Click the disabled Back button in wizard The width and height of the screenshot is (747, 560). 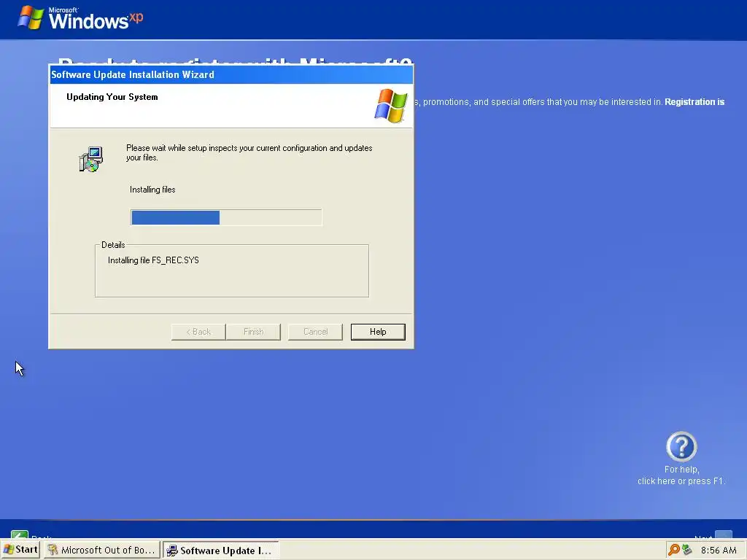coord(198,332)
